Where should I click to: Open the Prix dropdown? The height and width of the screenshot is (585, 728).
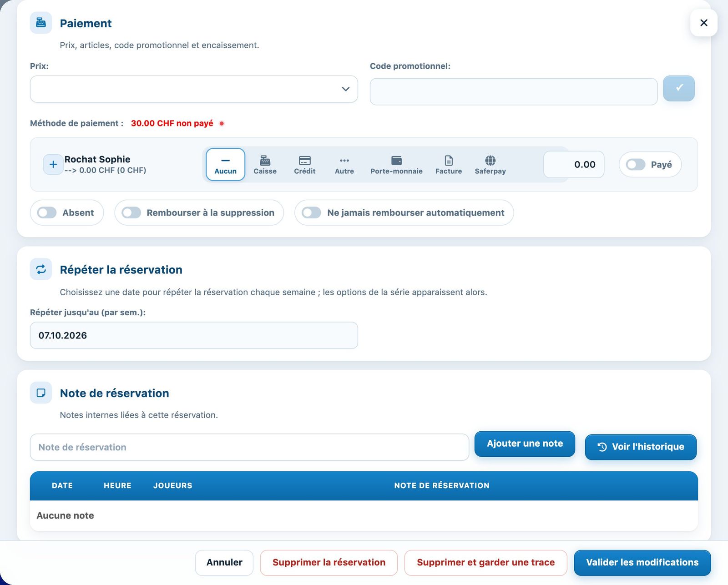coord(194,89)
